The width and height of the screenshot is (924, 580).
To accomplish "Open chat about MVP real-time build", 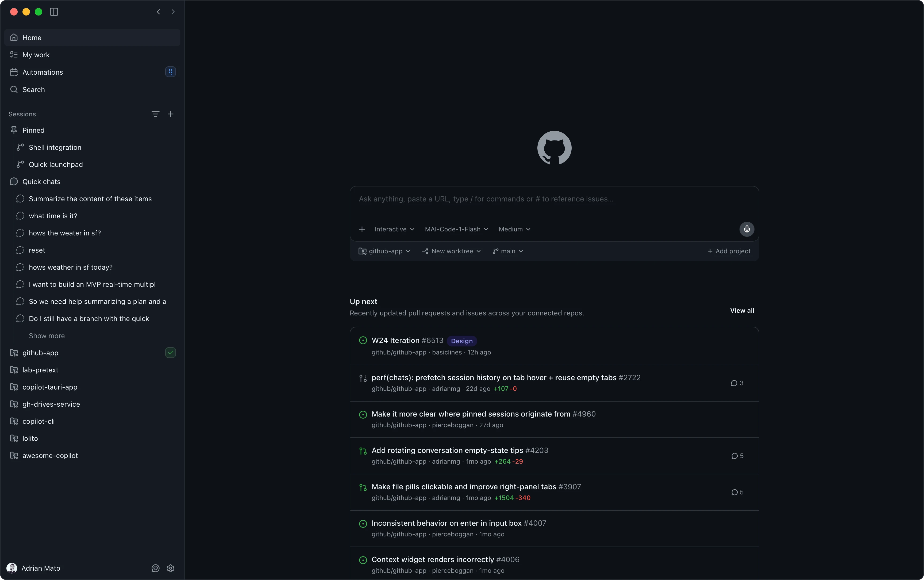I will click(92, 284).
